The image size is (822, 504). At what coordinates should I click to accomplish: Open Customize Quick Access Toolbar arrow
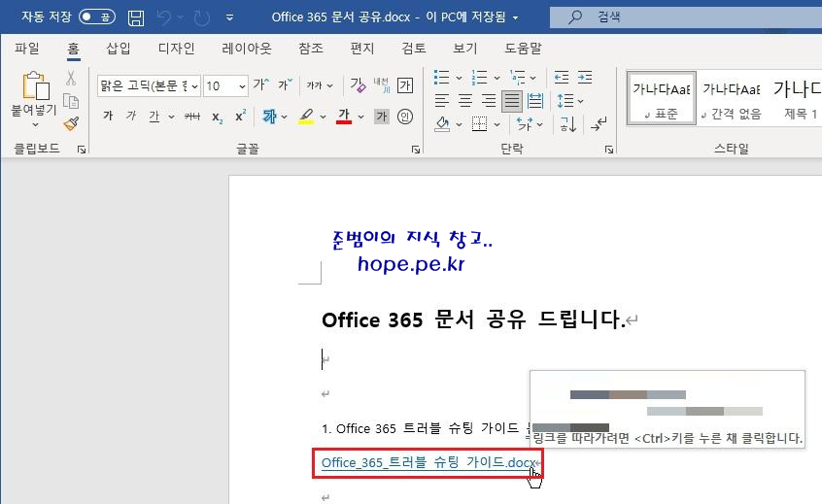click(x=229, y=17)
